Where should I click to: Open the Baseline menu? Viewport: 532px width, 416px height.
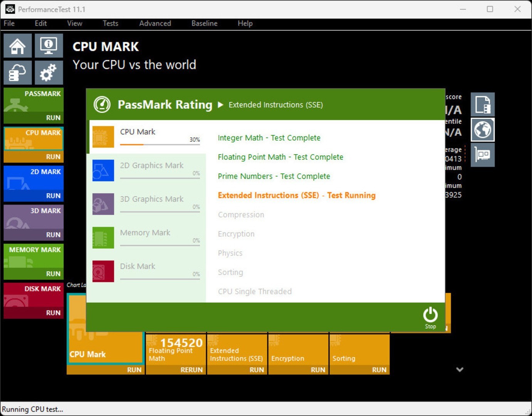click(205, 23)
